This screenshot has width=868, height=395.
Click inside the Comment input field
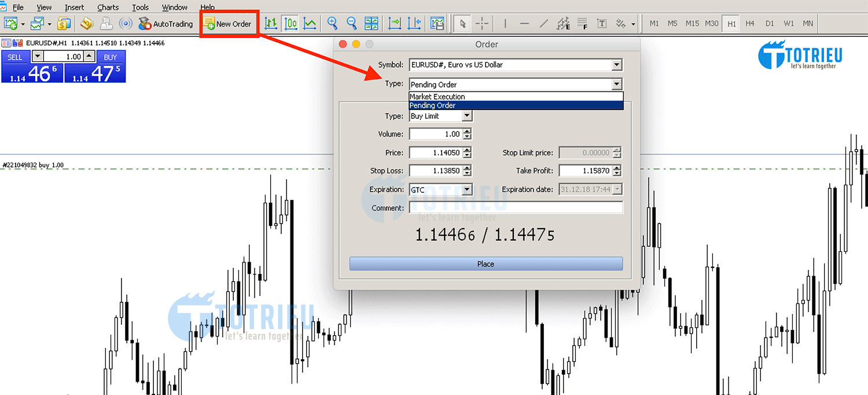click(515, 207)
